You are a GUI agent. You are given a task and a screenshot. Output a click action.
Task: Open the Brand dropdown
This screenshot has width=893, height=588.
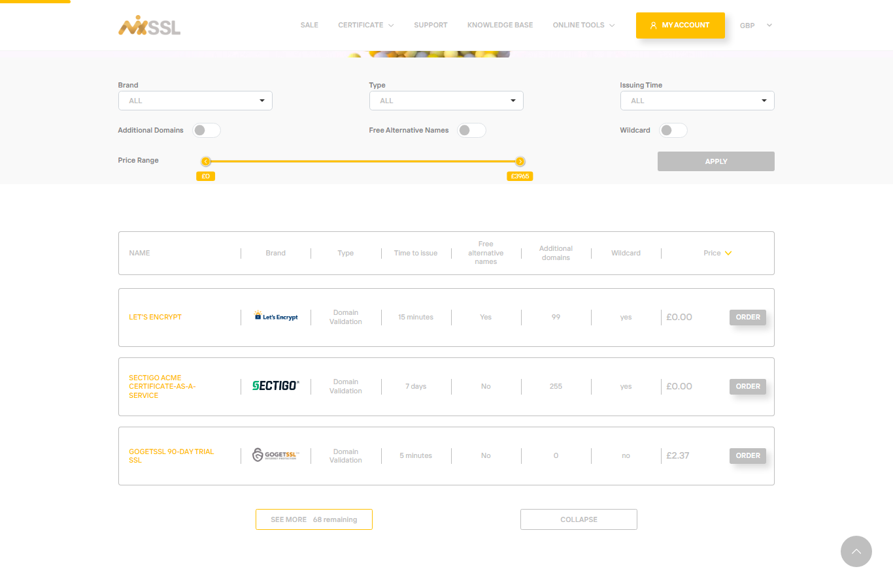click(195, 101)
